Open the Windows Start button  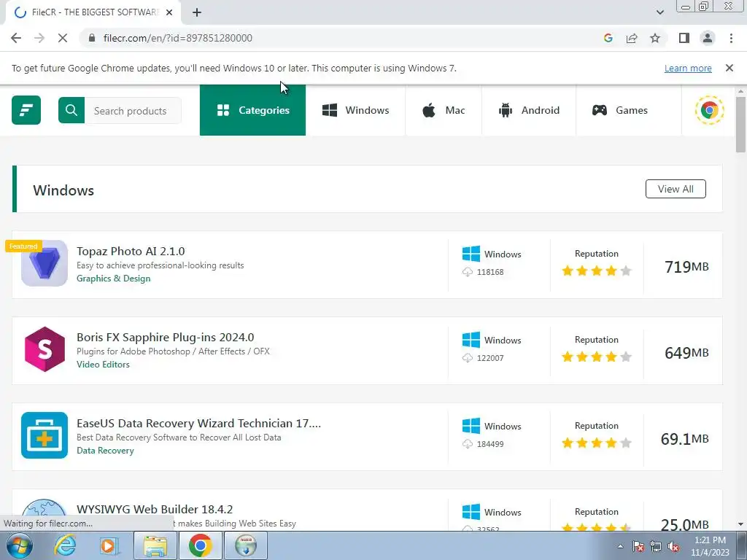(x=19, y=545)
